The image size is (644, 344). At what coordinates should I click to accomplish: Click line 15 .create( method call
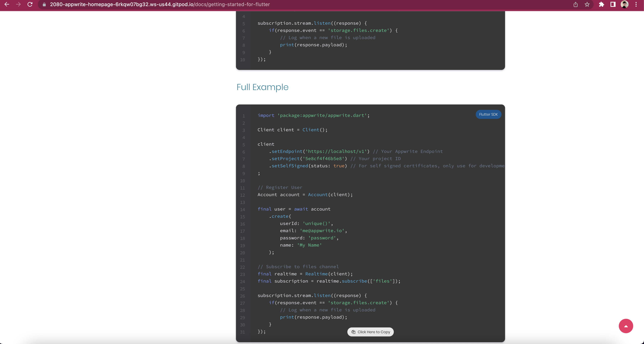pos(280,216)
